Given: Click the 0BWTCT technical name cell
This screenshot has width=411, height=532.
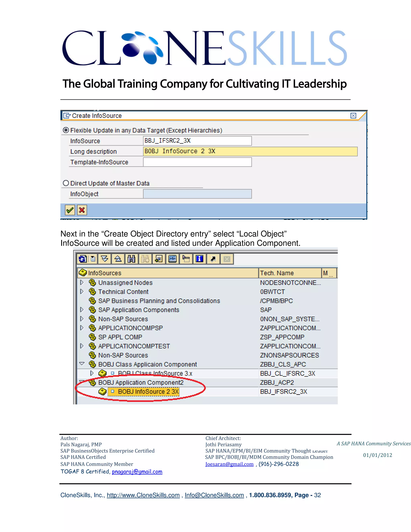Looking at the screenshot, I should [272, 291].
